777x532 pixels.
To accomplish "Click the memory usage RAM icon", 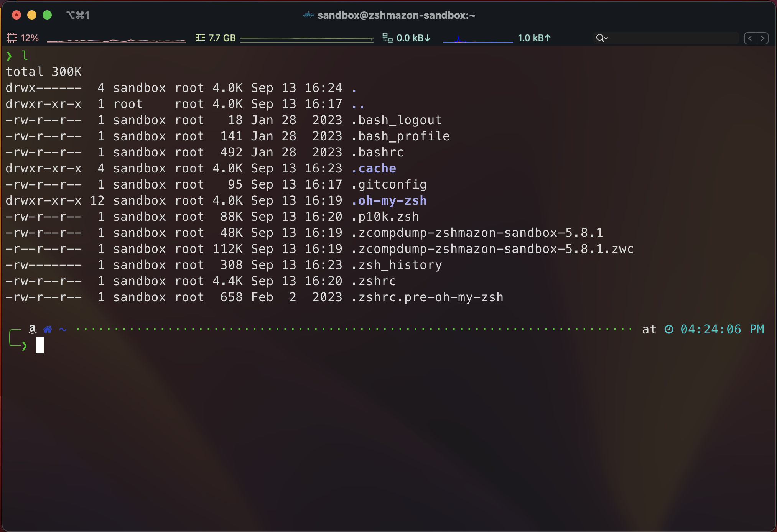I will pyautogui.click(x=200, y=38).
